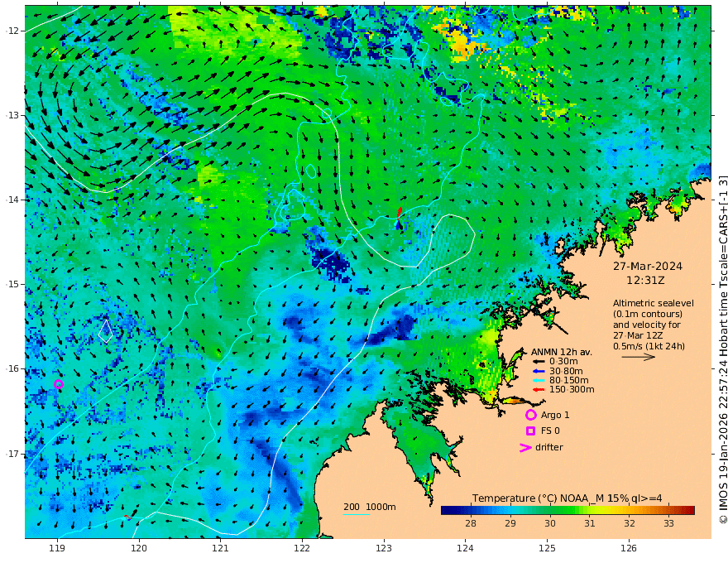This screenshot has width=728, height=563.
Task: Click the 'FS 0' legend label
Action: coord(550,431)
